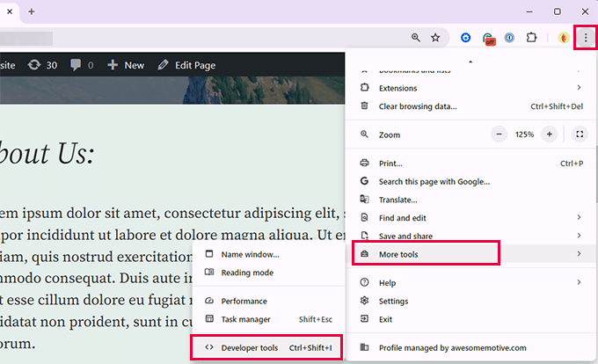This screenshot has width=598, height=364.
Task: Open the Extensions puzzle icon in toolbar
Action: [x=532, y=38]
